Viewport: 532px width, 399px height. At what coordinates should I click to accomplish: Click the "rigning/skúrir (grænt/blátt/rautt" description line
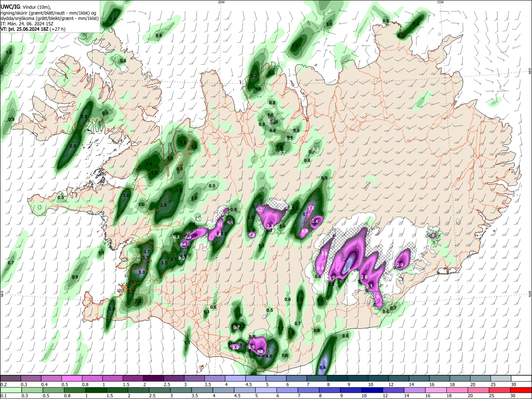[49, 13]
